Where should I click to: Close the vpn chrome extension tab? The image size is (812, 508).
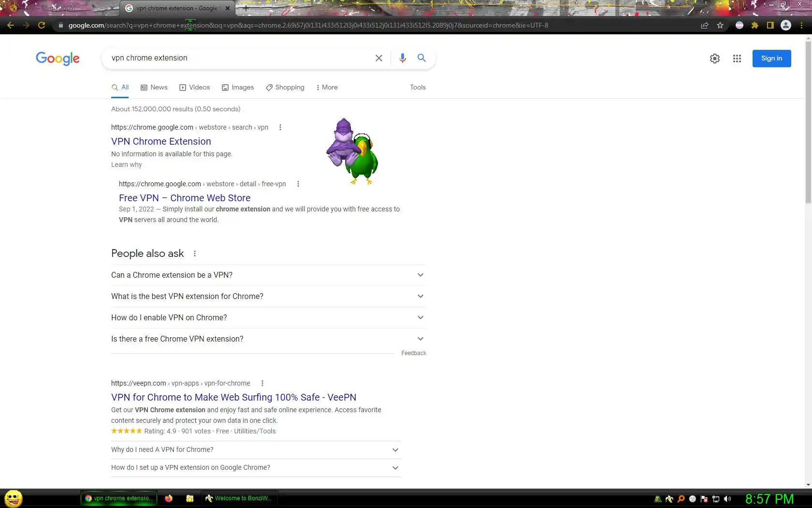pyautogui.click(x=228, y=8)
